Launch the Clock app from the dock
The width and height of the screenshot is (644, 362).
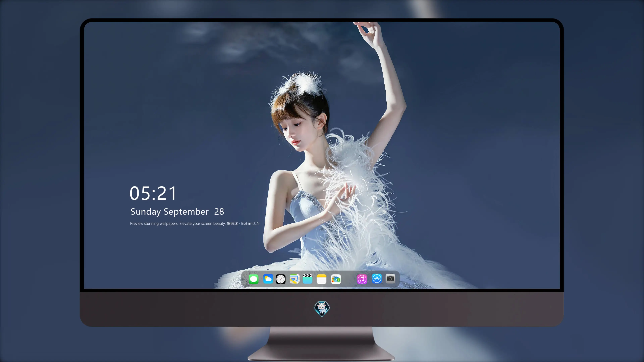[281, 279]
